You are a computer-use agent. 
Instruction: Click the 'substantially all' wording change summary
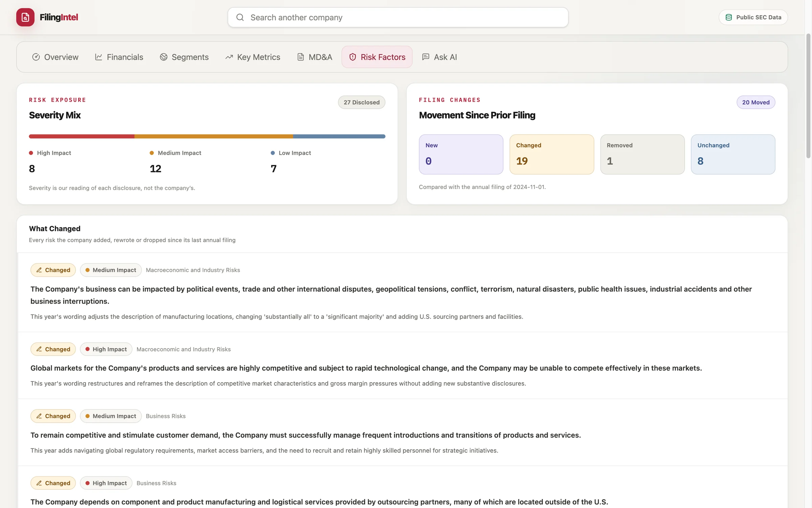point(277,317)
